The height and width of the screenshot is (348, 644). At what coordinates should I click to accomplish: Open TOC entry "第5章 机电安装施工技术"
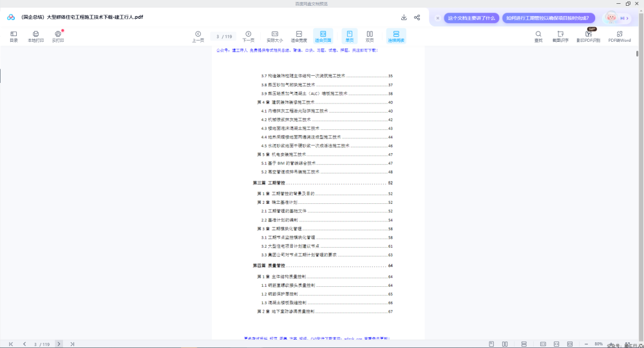tap(325, 154)
